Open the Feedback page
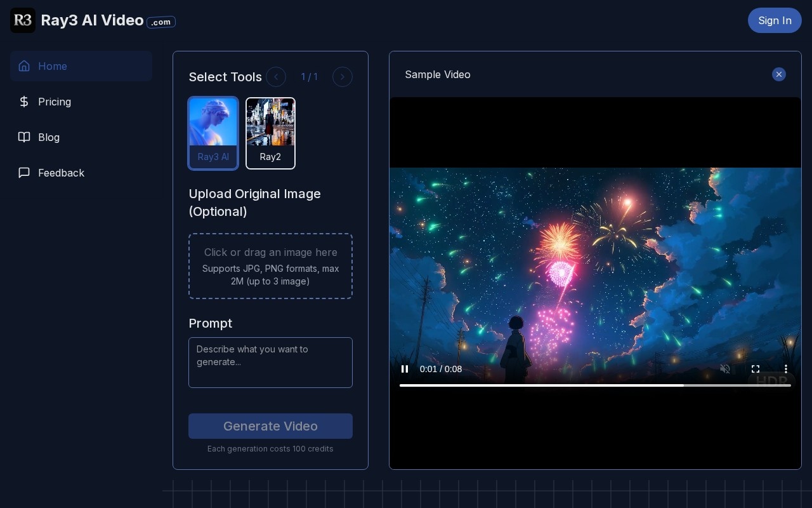This screenshot has width=812, height=508. tap(81, 173)
